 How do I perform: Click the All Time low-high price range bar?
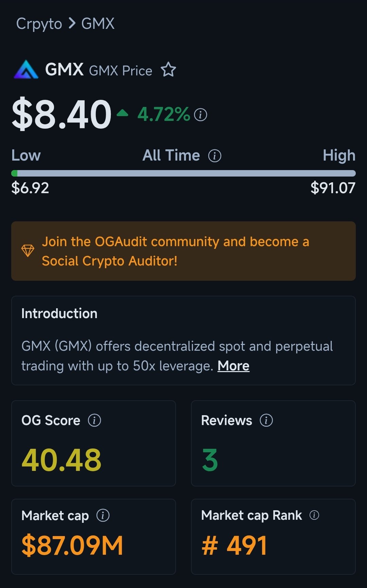point(183,173)
